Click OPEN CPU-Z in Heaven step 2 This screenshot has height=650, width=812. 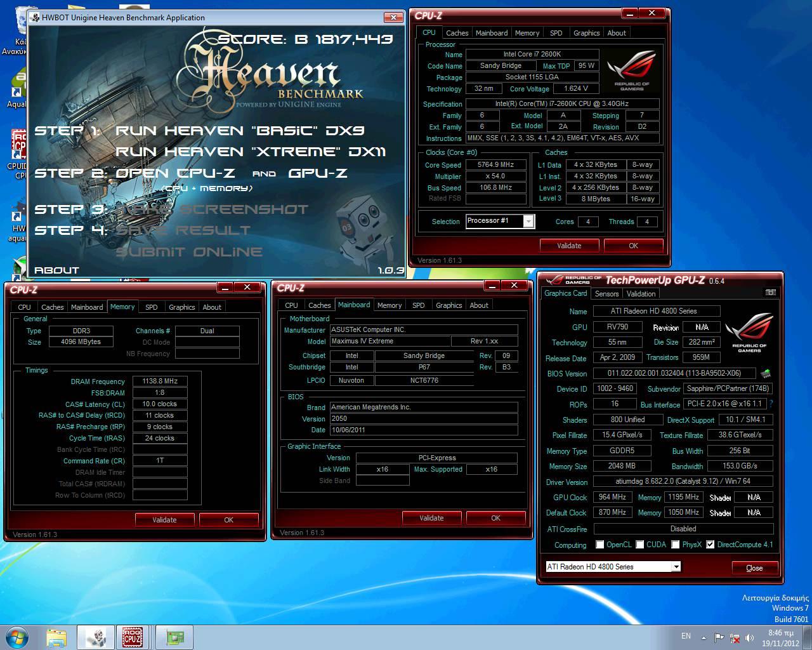tap(175, 173)
